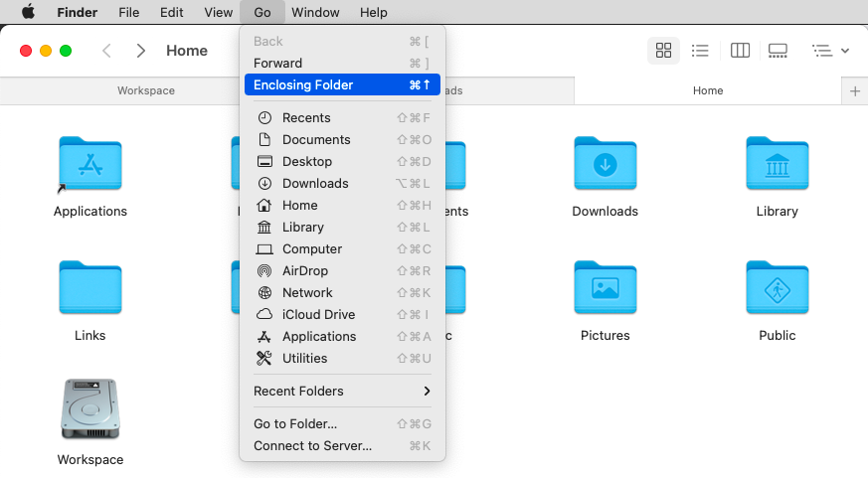Go to Desktop from Go menu
The height and width of the screenshot is (478, 868).
click(342, 162)
